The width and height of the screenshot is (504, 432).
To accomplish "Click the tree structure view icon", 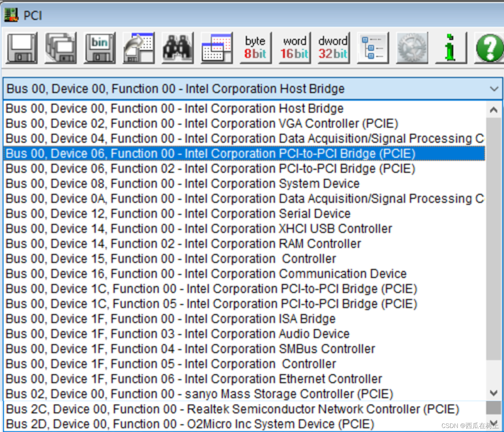I will tap(373, 48).
